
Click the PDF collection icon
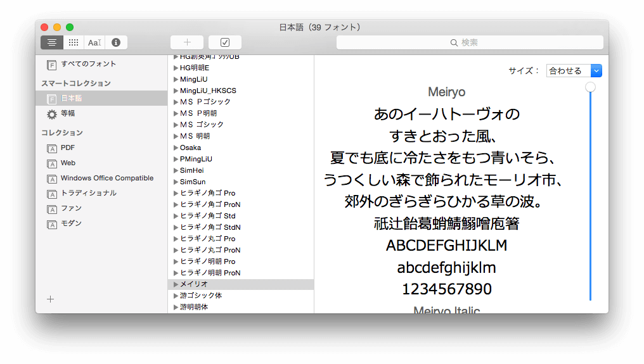52,149
